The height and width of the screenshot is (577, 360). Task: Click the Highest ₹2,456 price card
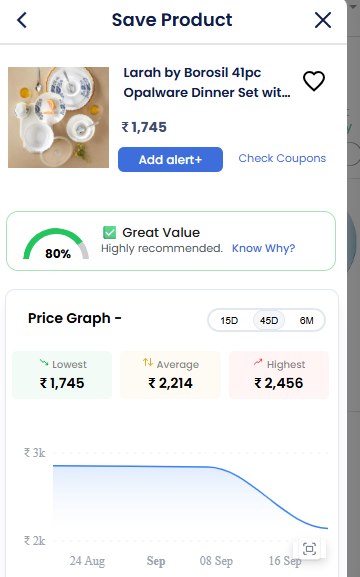(279, 375)
